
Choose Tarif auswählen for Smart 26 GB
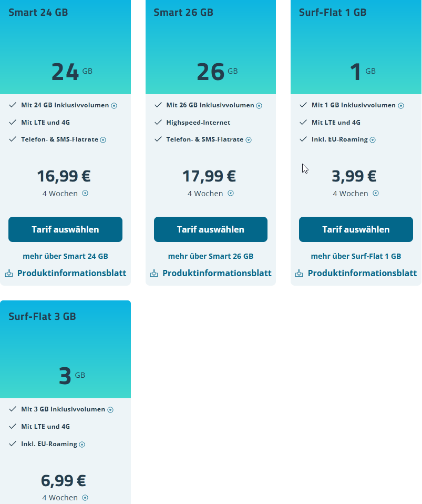211,229
